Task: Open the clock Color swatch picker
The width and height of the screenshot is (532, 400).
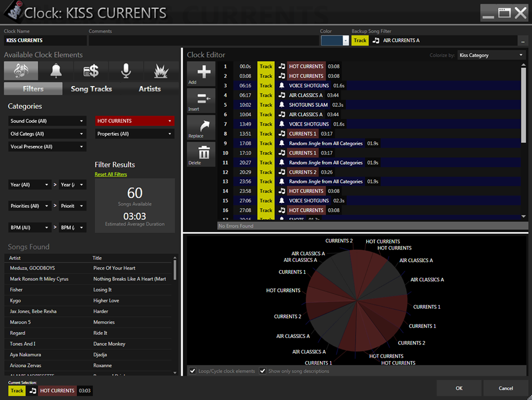Action: [x=335, y=41]
